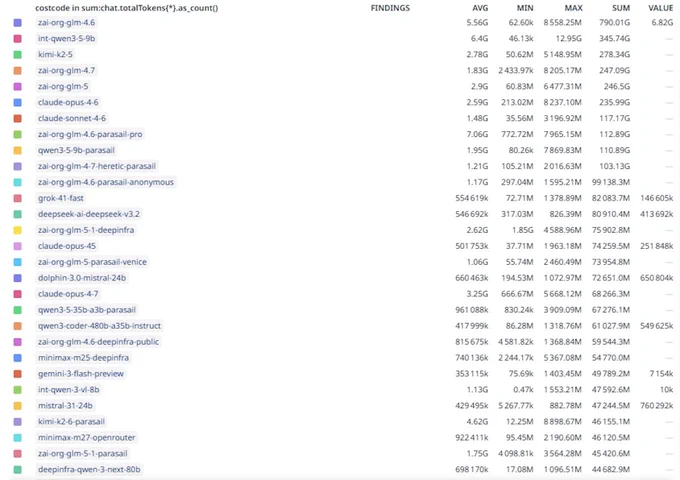Viewport: 680px width, 480px height.
Task: Select the zai-org-glm-4.6-parasail-anonymous tag
Action: tap(106, 182)
